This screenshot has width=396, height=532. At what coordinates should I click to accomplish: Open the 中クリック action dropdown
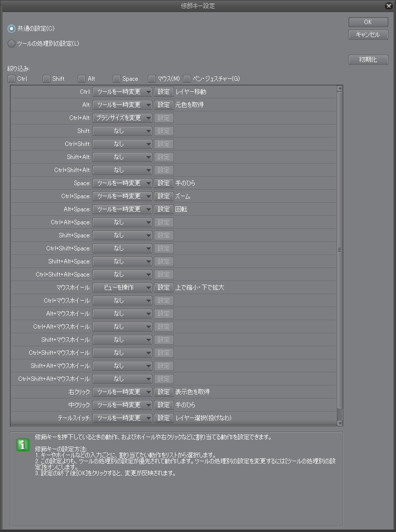[122, 405]
